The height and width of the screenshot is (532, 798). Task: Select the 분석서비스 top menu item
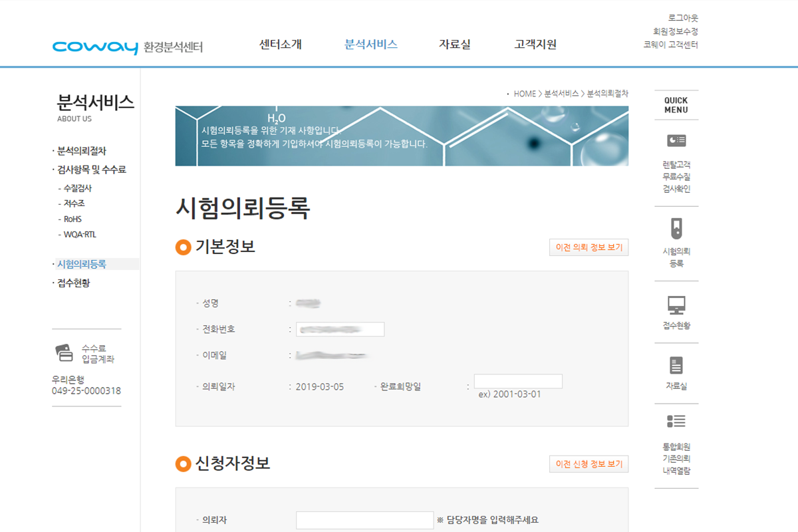pyautogui.click(x=370, y=45)
